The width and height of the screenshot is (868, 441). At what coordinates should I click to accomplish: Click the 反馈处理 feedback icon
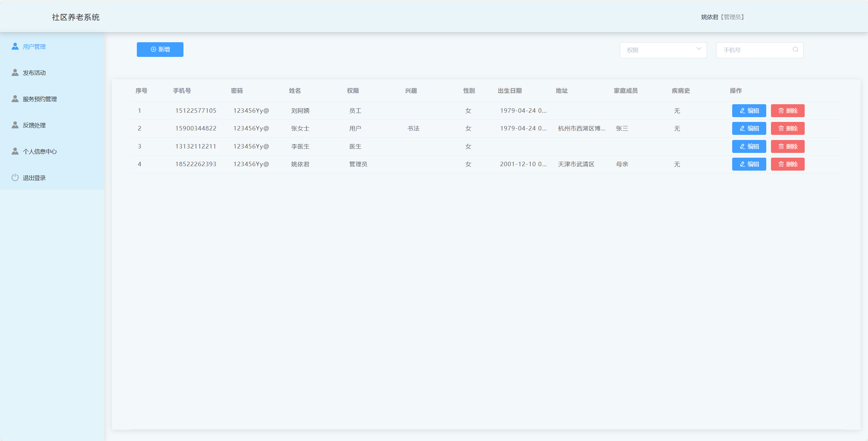pos(15,125)
